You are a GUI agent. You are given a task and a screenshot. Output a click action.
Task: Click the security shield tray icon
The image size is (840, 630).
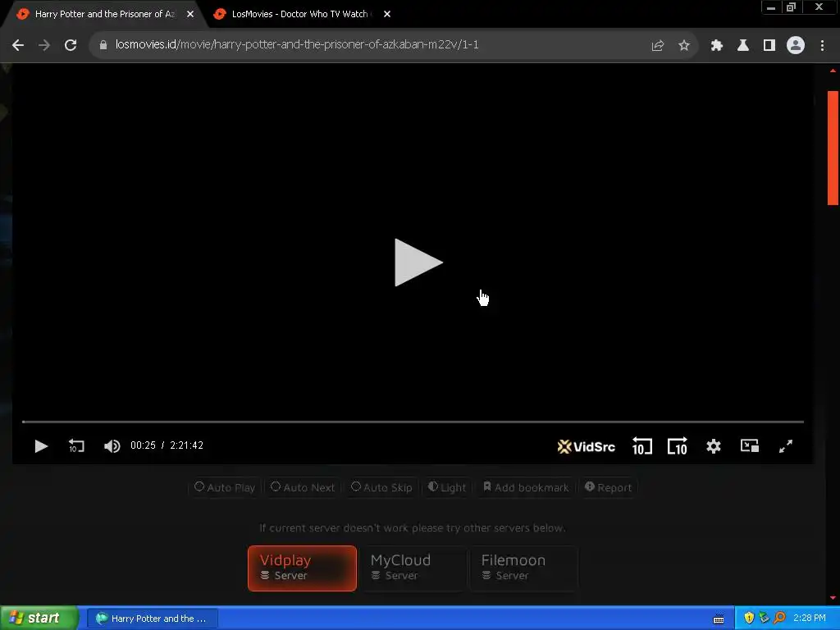tap(749, 619)
